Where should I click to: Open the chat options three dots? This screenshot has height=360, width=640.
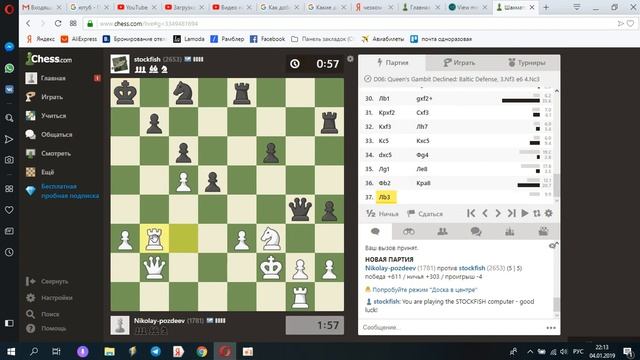point(551,328)
